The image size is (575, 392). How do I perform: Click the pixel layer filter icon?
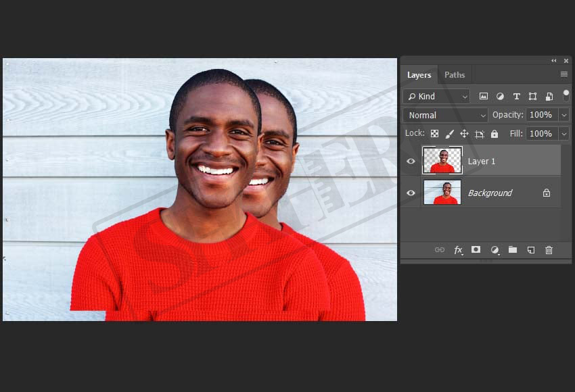tap(484, 97)
